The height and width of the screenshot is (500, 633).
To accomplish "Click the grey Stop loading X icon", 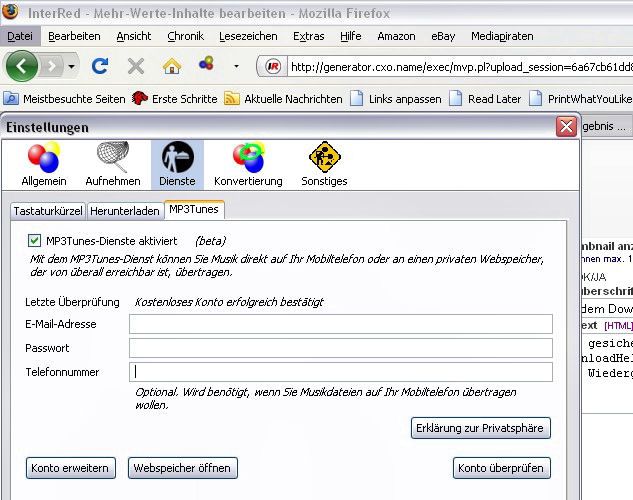I will tap(136, 66).
